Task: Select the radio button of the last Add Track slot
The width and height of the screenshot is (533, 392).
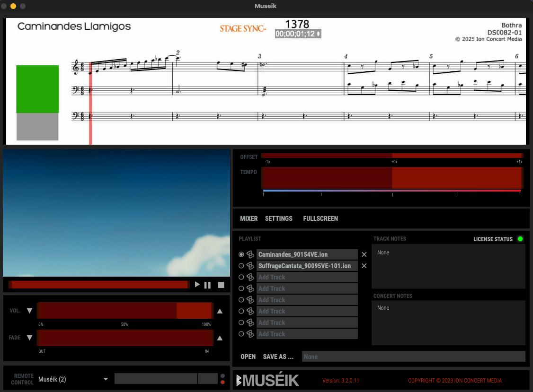Action: click(241, 334)
